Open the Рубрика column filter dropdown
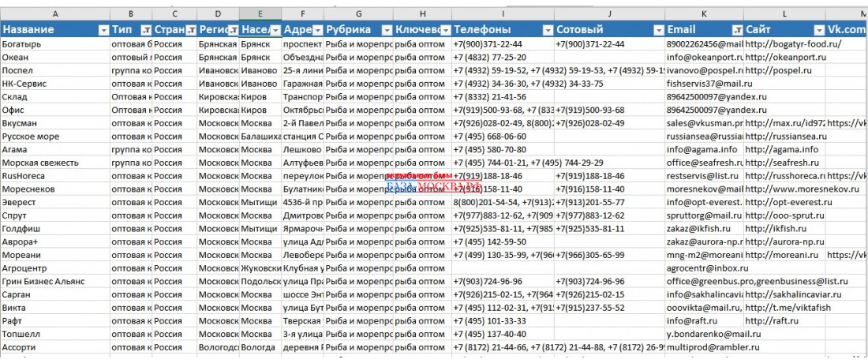Screen dimensions: 868x363 tap(387, 30)
